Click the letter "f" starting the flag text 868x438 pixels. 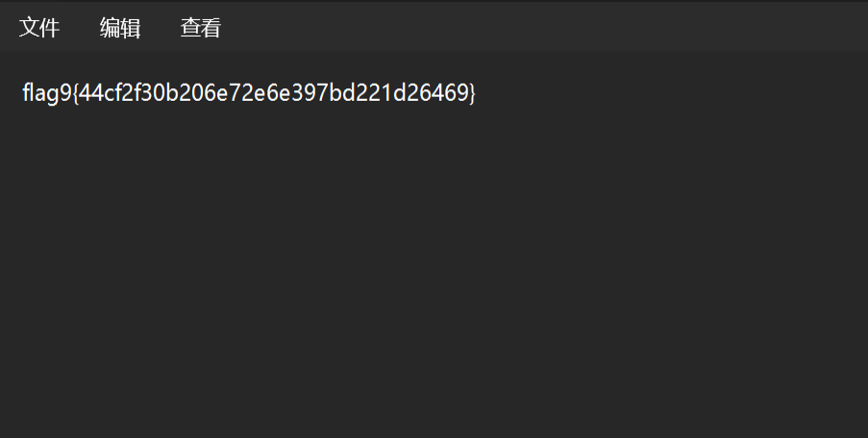(x=25, y=94)
